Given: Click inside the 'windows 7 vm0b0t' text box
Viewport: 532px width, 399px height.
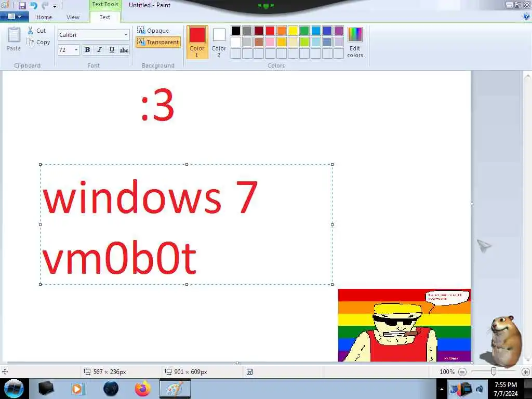Looking at the screenshot, I should pos(187,224).
